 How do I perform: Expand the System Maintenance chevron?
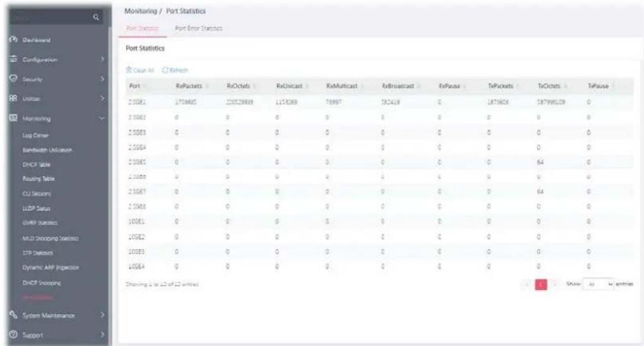click(x=102, y=315)
